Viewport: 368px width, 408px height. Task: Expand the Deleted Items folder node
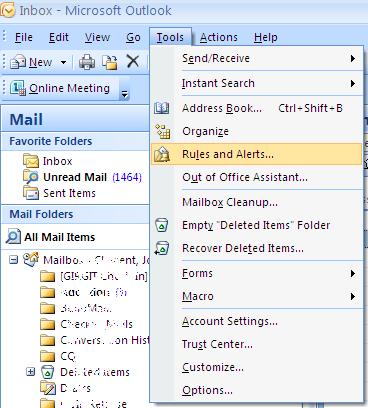pos(31,371)
